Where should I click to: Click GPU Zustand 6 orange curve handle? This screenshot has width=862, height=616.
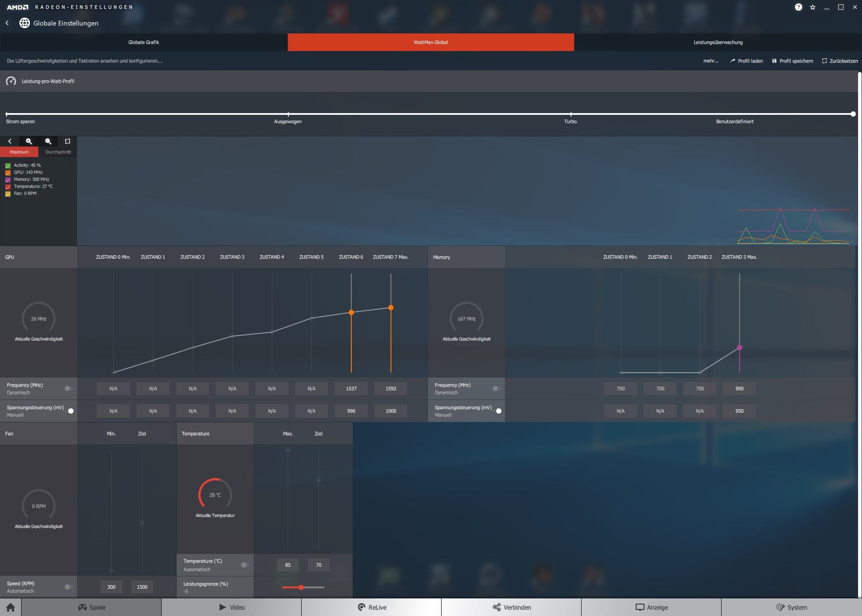point(351,312)
